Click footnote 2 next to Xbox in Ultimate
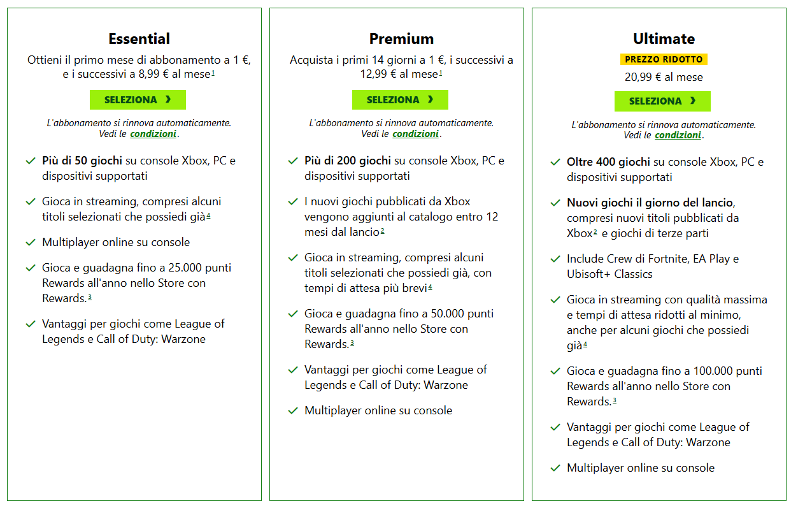Viewport: 812px width, 508px height. click(595, 232)
